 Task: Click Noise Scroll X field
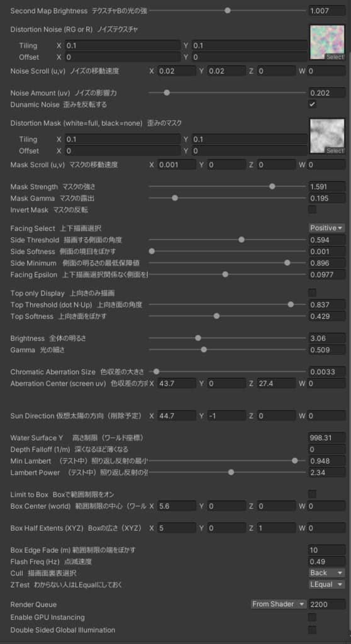[x=177, y=71]
